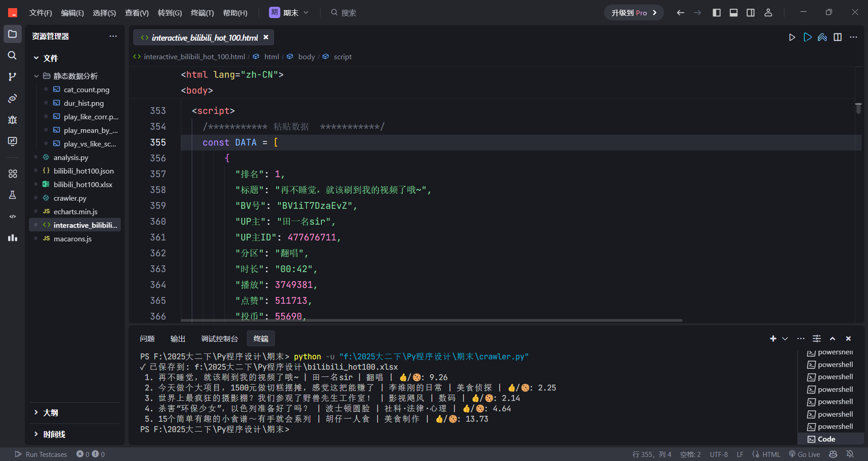Click the 升级到 Pro button
The height and width of the screenshot is (461, 868).
coord(634,13)
